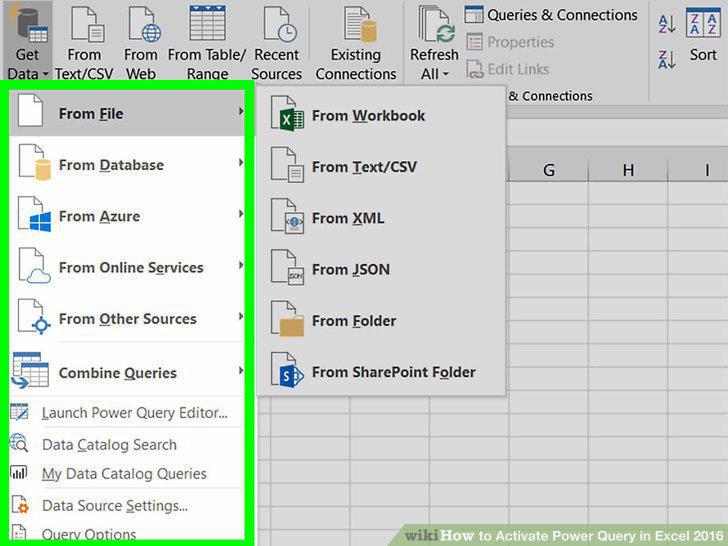Expand From Online Services submenu
Screen dimensions: 728x546
click(127, 267)
